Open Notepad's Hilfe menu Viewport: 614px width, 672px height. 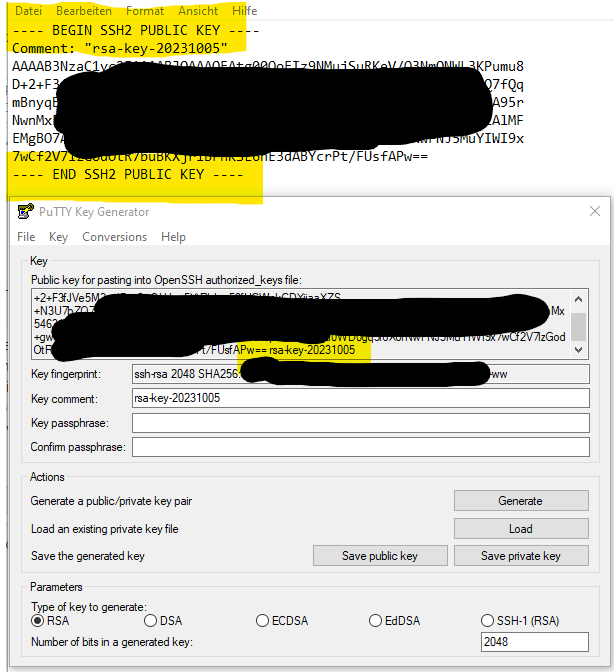pos(245,11)
